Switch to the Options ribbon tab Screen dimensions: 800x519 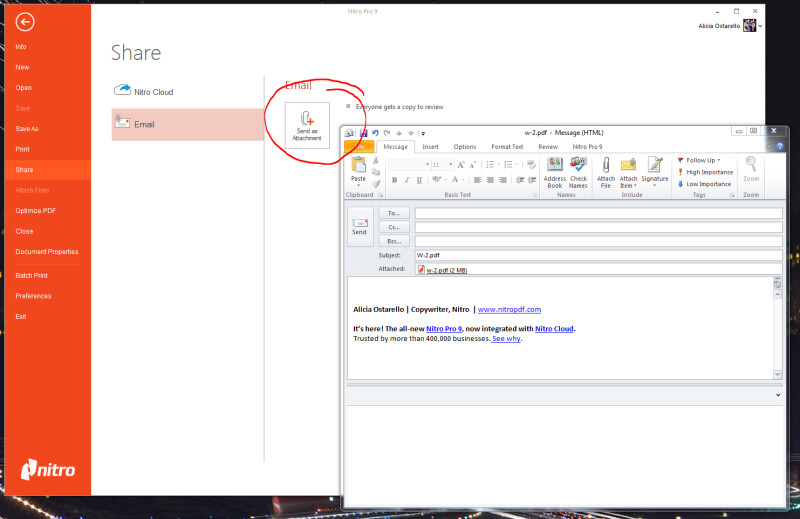coord(465,146)
